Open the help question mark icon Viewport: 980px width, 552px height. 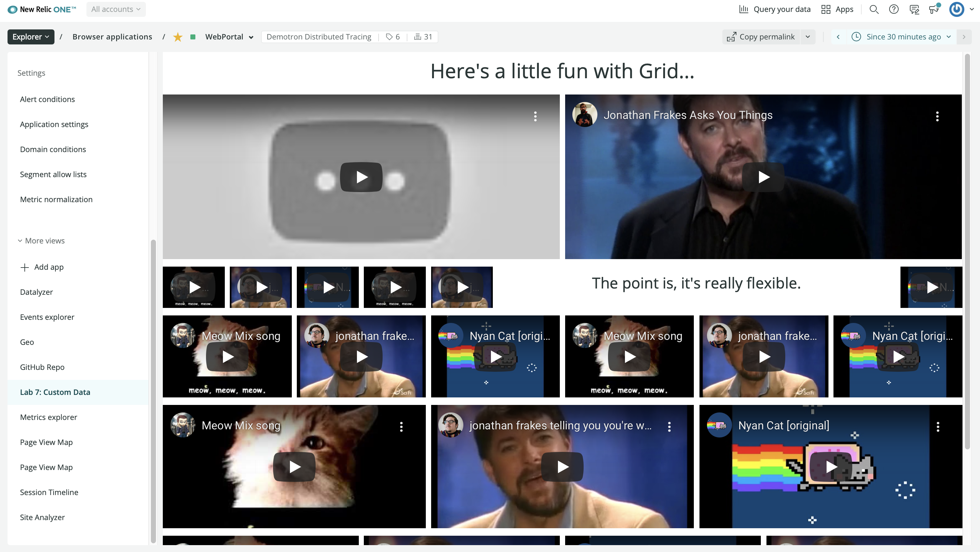(x=894, y=9)
